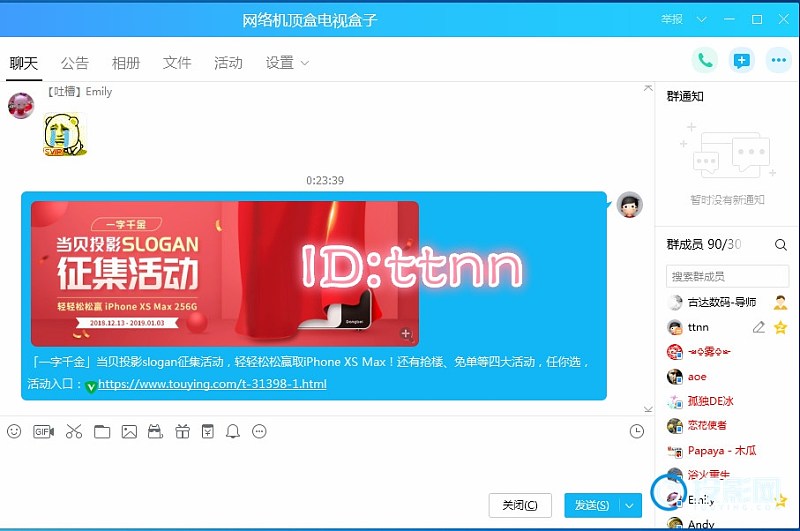Open the 文件 tab
Image resolution: width=800 pixels, height=531 pixels.
177,63
